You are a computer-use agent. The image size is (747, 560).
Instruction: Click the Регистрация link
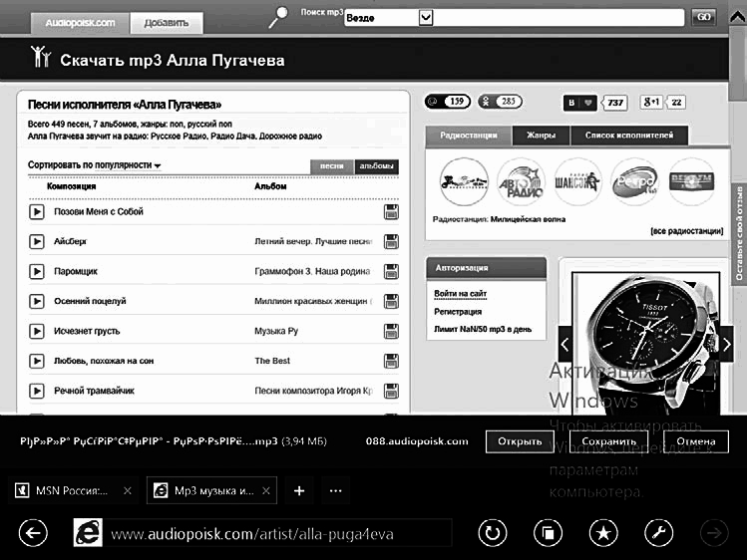pos(458,312)
